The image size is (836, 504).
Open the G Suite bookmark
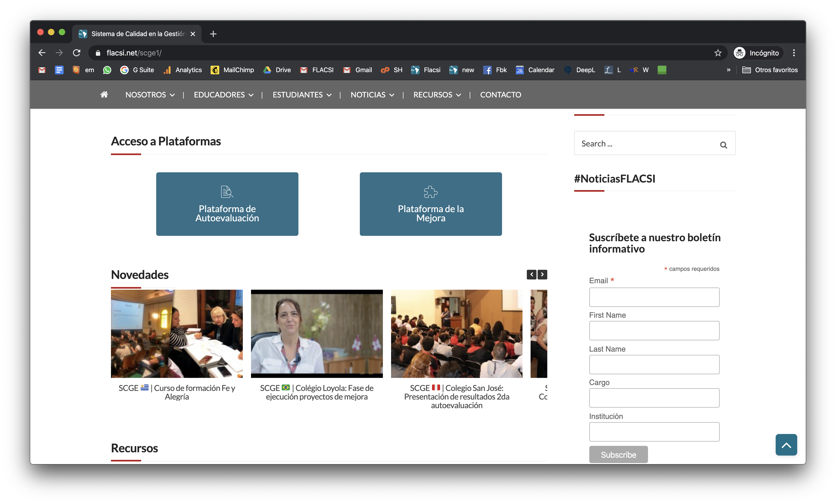pos(137,70)
